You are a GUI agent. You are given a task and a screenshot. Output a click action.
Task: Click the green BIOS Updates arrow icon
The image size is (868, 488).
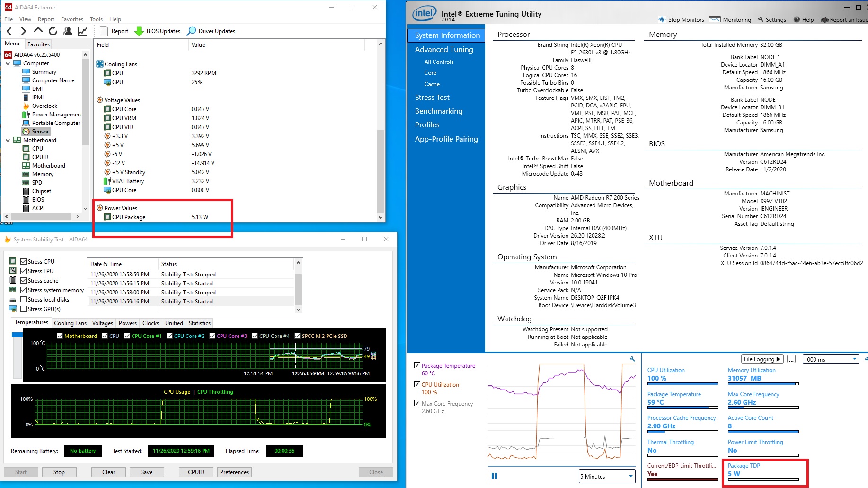tap(139, 31)
